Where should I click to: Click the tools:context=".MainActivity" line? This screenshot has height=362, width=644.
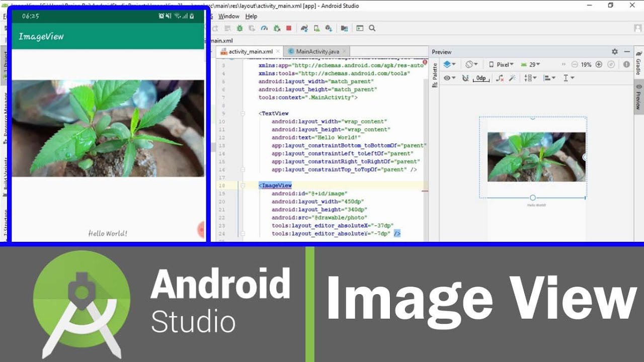[308, 97]
